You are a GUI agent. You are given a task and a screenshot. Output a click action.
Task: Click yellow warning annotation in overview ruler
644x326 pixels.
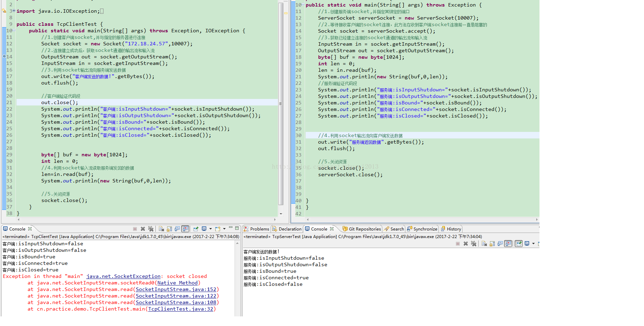click(286, 13)
